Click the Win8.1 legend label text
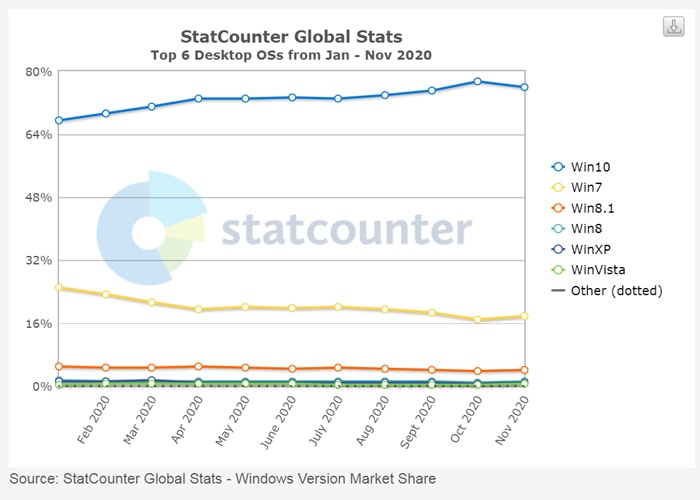The image size is (700, 500). (591, 208)
